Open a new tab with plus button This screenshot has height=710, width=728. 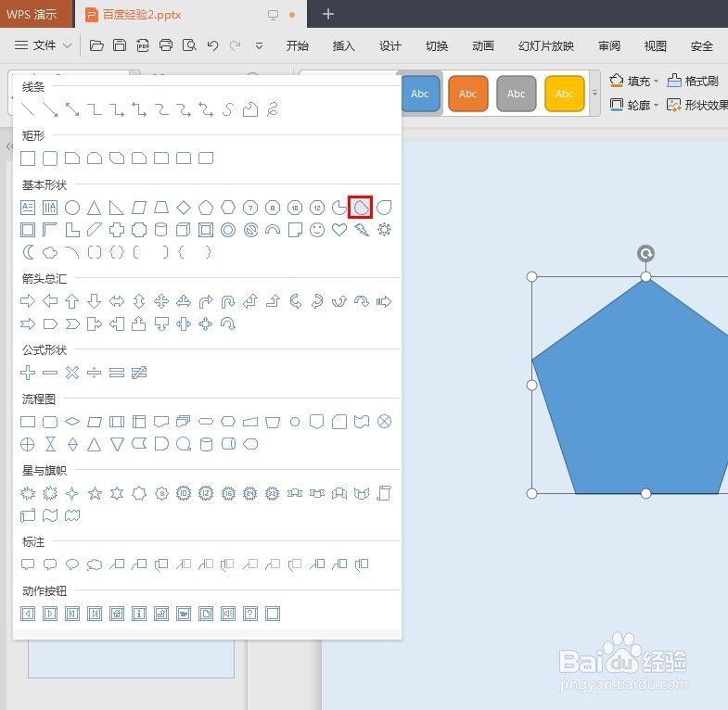tap(327, 14)
